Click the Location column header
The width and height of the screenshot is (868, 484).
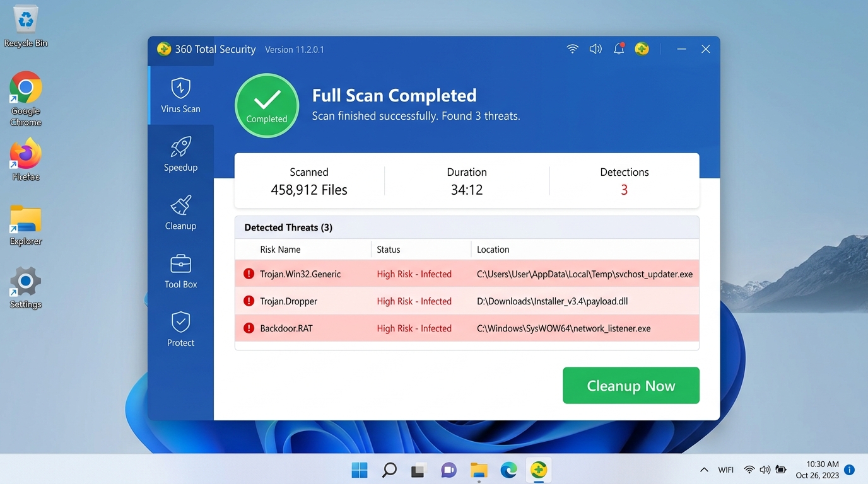tap(493, 250)
